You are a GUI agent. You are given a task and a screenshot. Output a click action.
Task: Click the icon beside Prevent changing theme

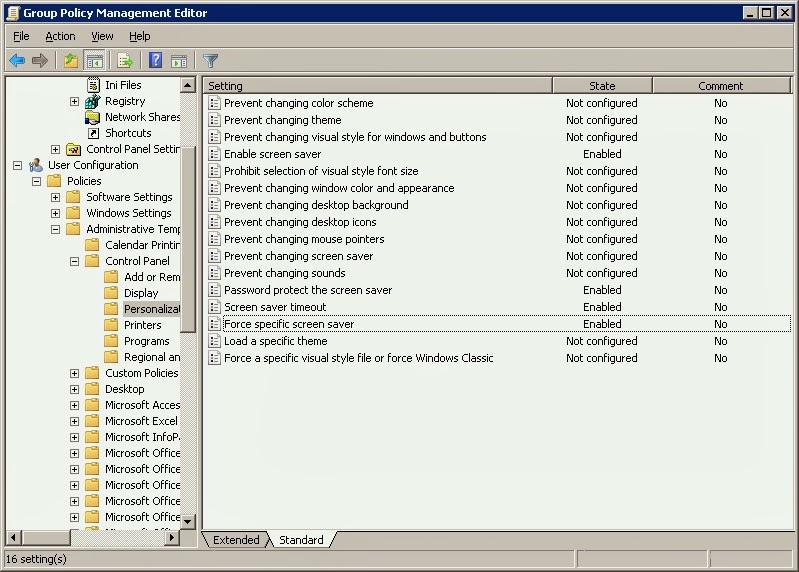215,120
